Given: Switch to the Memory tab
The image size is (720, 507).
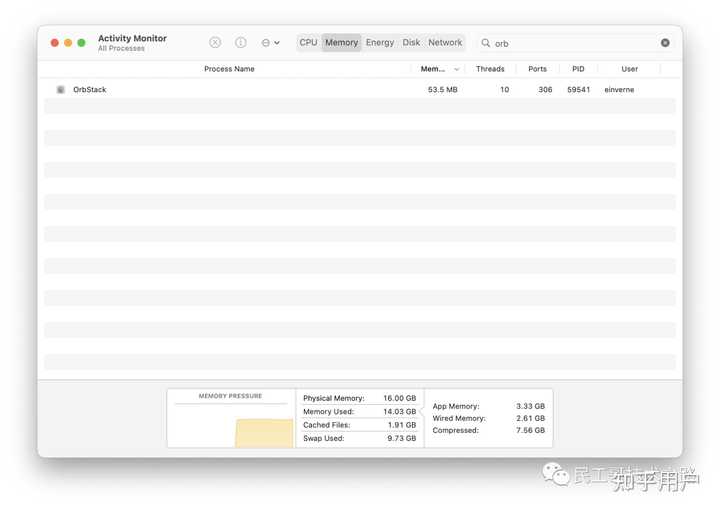Looking at the screenshot, I should tap(341, 43).
